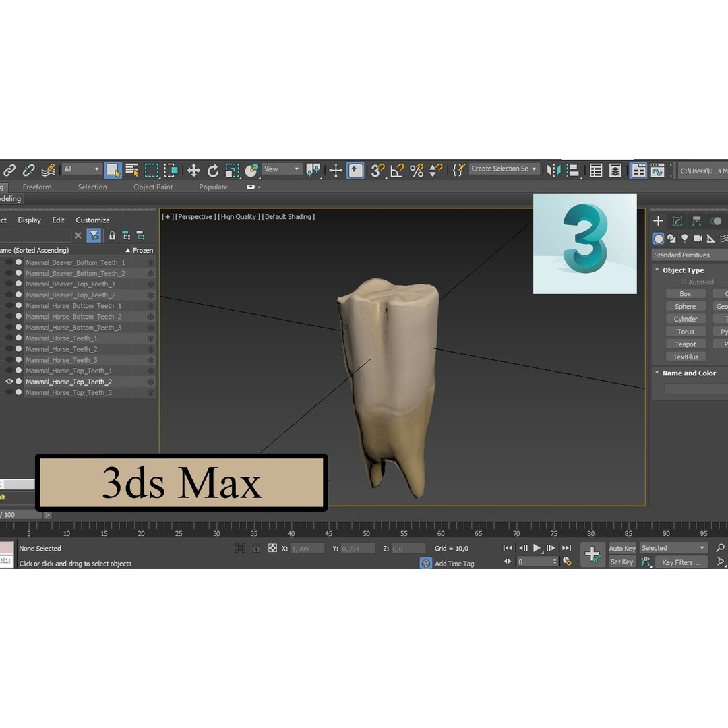Create a Cylinder primitive
This screenshot has width=728, height=728.
tap(686, 319)
